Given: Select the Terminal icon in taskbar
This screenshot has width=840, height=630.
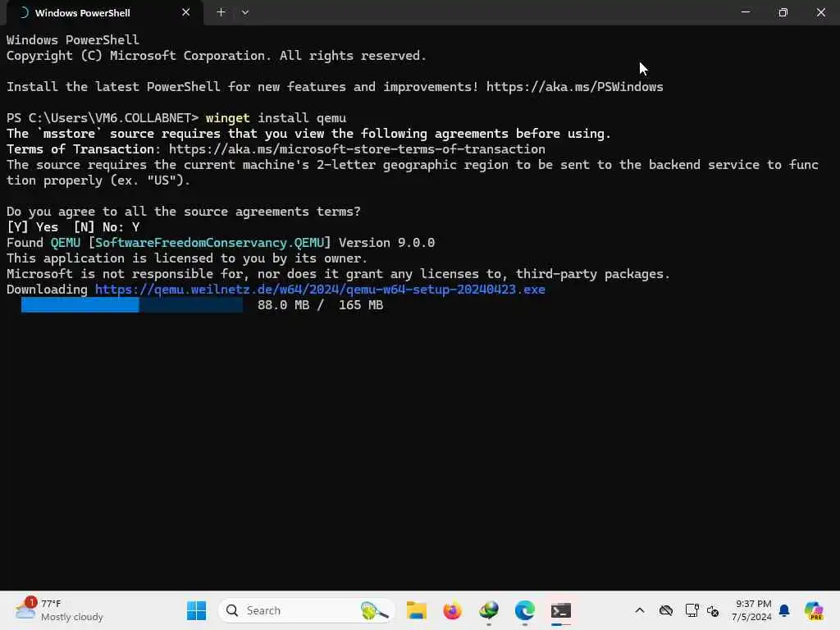Looking at the screenshot, I should 561,610.
